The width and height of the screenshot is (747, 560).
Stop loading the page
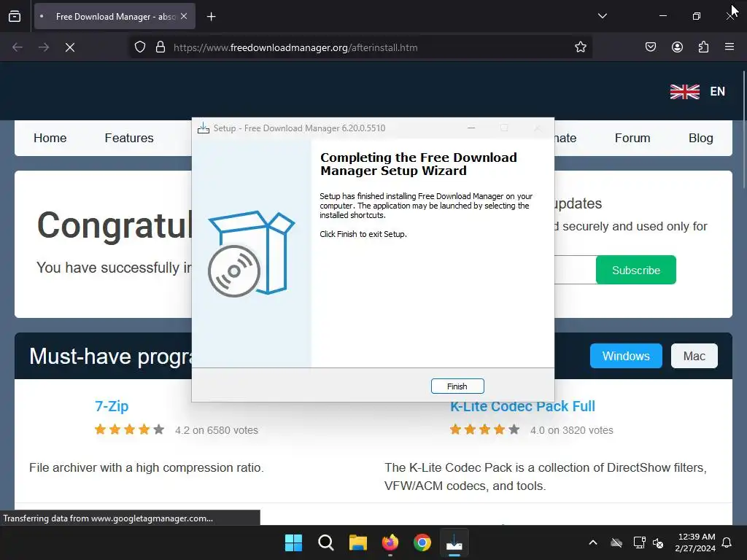pyautogui.click(x=70, y=47)
